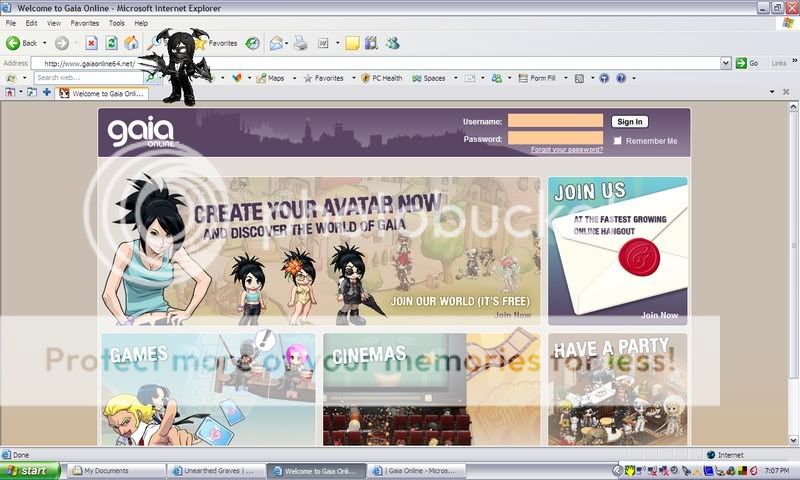The image size is (800, 480).
Task: Open Maps in the MSN toolbar
Action: [270, 78]
